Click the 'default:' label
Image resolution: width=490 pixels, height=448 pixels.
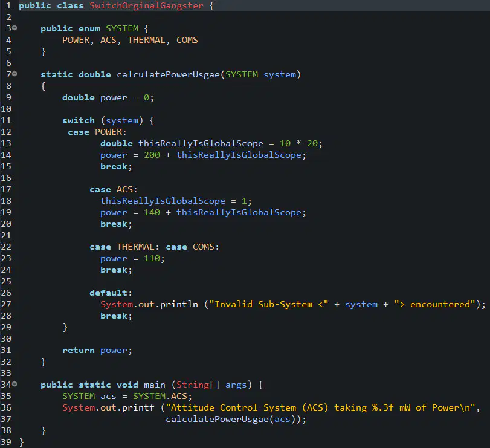tap(111, 293)
